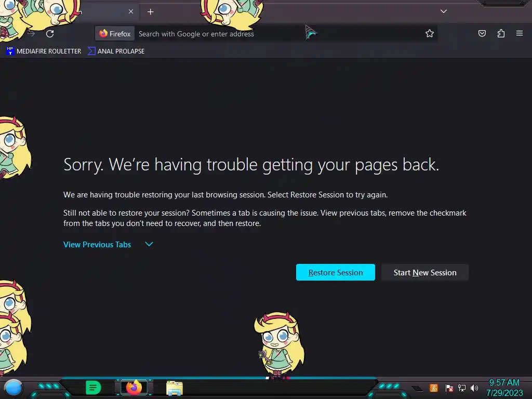The width and height of the screenshot is (532, 399).
Task: Show hidden tray icons
Action: click(418, 389)
